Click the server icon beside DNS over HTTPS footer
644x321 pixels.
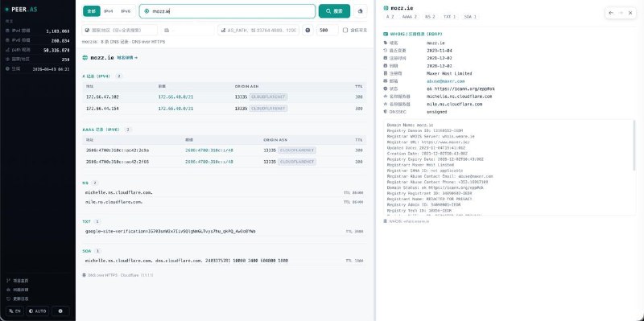pos(85,275)
